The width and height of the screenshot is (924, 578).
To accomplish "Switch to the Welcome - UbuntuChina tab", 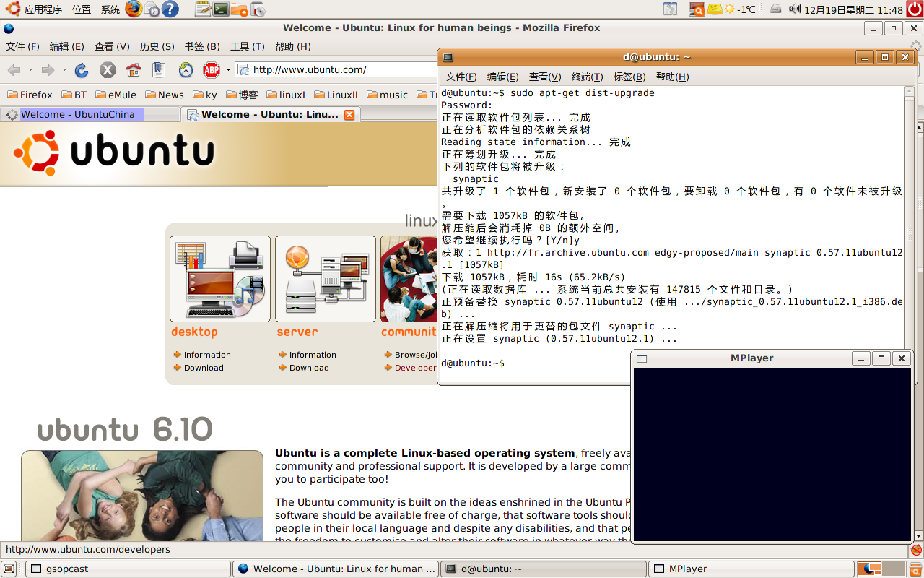I will (90, 114).
